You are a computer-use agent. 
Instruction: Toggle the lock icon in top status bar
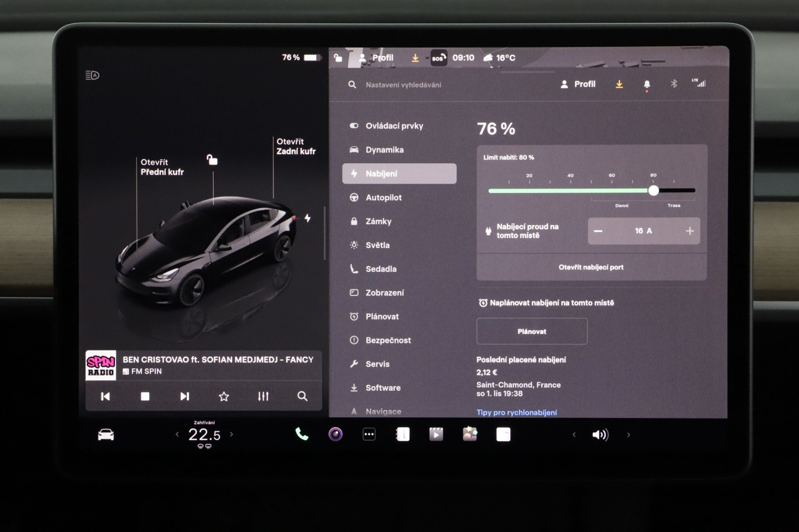[338, 58]
